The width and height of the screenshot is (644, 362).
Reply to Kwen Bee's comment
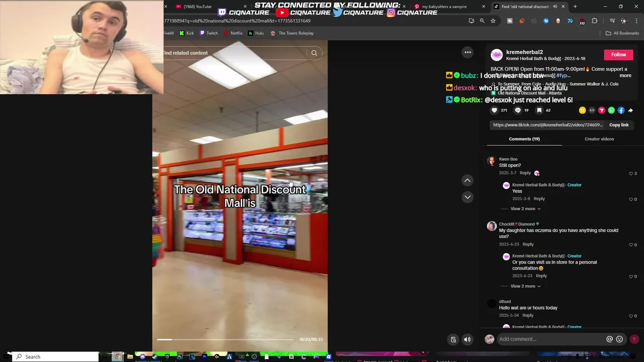tap(525, 173)
